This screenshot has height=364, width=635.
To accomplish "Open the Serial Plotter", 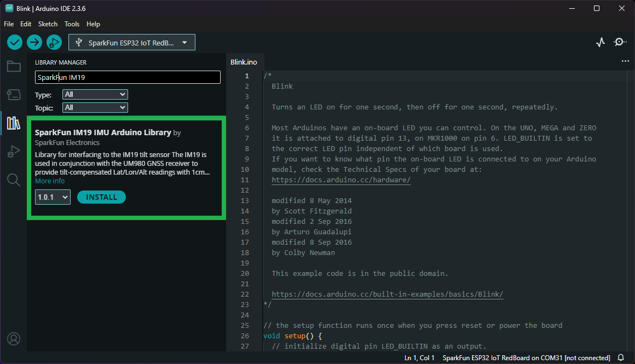I will point(601,42).
